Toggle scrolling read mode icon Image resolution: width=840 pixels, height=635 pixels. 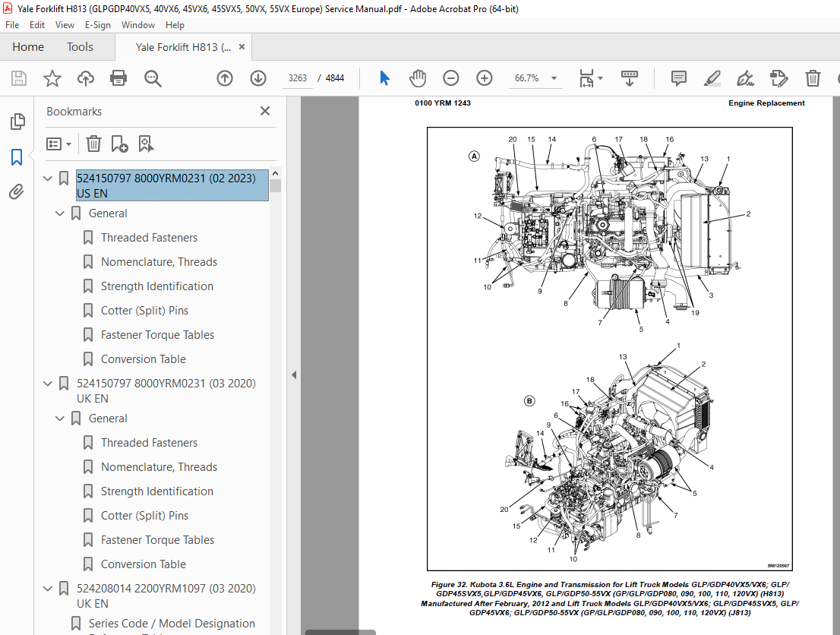(x=630, y=78)
